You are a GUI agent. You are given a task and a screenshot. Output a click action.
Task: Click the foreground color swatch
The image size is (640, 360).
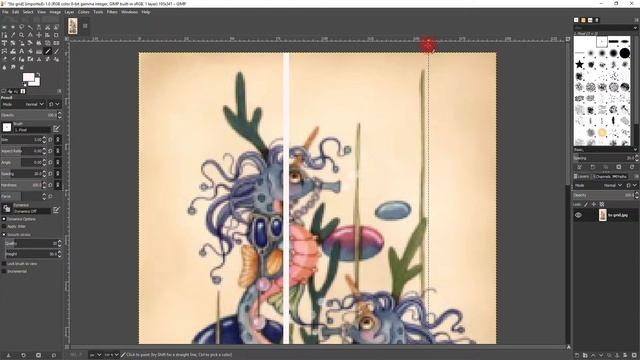28,77
